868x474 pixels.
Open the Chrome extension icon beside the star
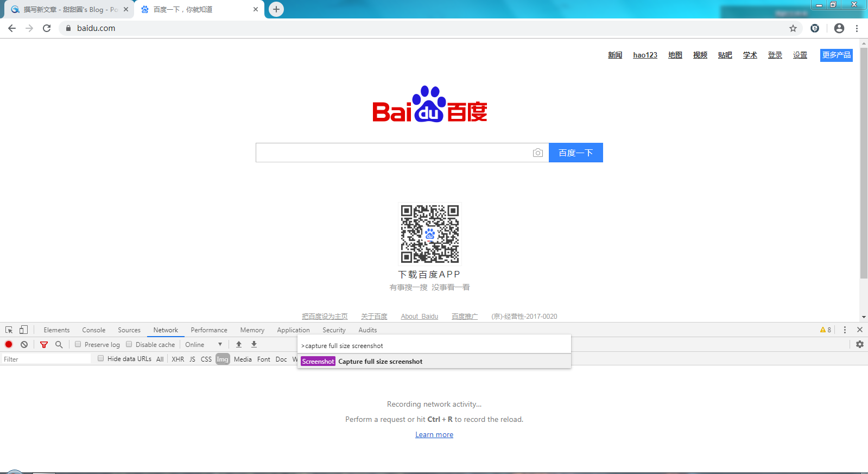coord(815,28)
